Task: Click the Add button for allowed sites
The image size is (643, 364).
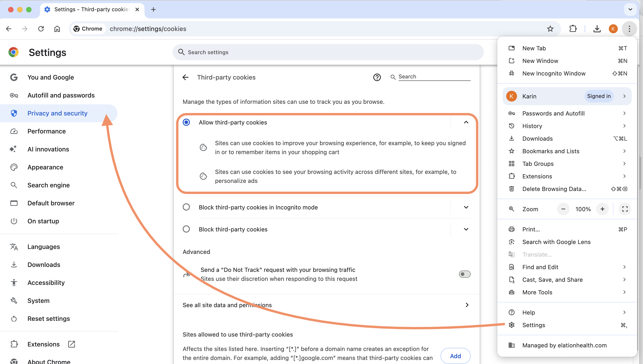Action: [x=455, y=356]
